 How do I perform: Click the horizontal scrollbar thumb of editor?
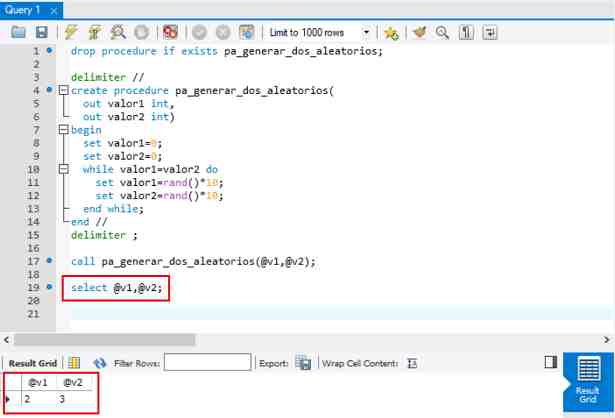[x=104, y=340]
